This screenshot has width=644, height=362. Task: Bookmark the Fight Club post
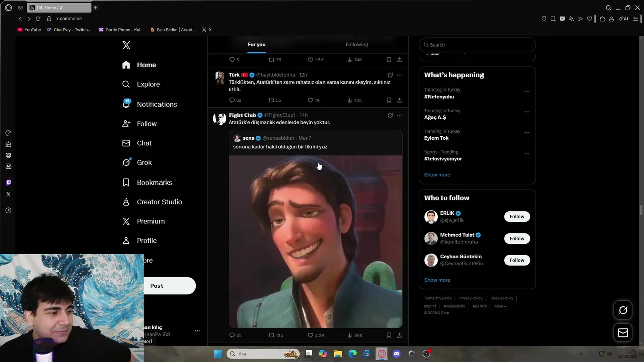pyautogui.click(x=389, y=335)
